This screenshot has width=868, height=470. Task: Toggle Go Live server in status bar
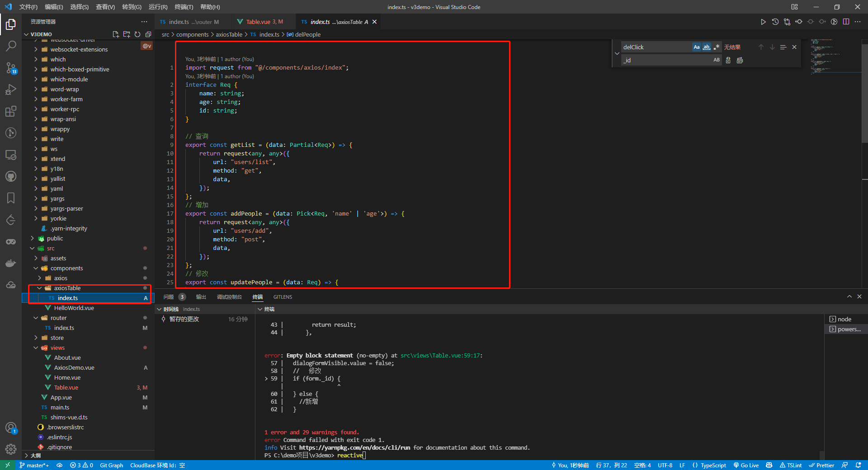coord(746,465)
